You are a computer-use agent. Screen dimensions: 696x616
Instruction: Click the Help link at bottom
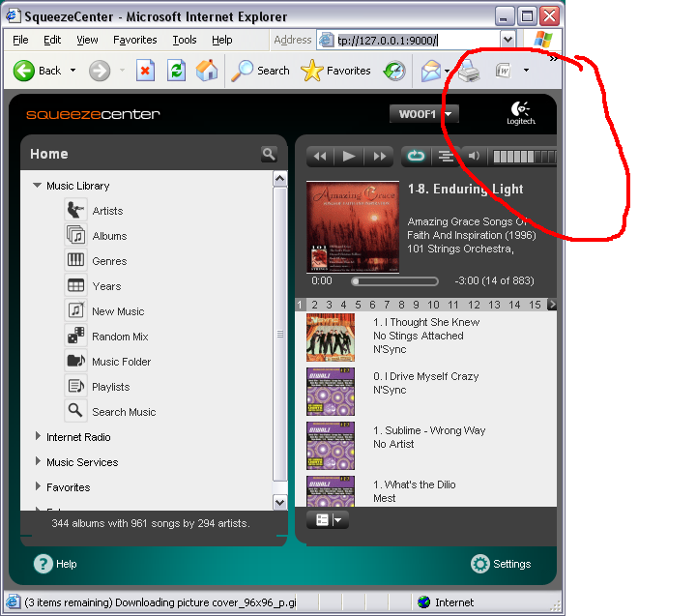tap(55, 564)
